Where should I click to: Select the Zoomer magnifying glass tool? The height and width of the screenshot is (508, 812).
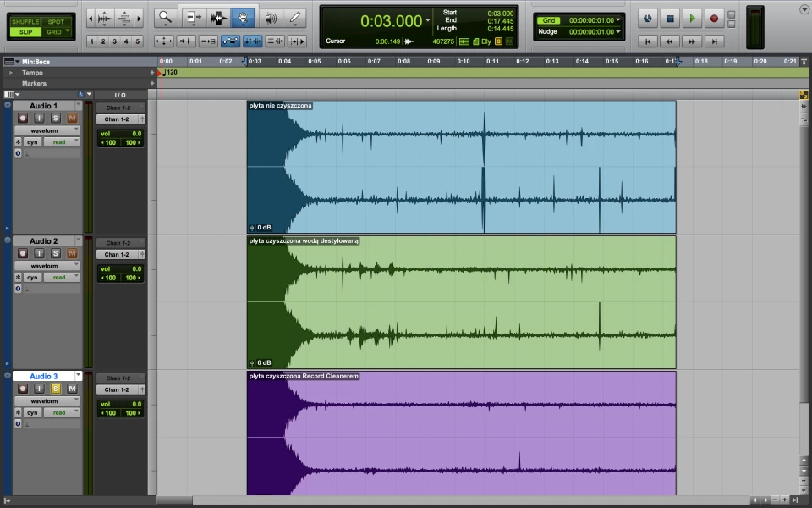(x=165, y=17)
